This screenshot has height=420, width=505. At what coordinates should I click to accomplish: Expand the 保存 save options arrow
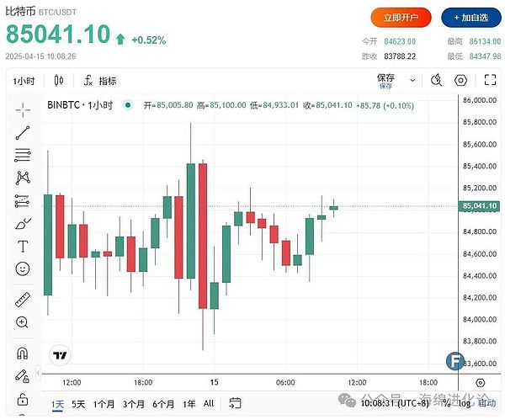coord(412,81)
